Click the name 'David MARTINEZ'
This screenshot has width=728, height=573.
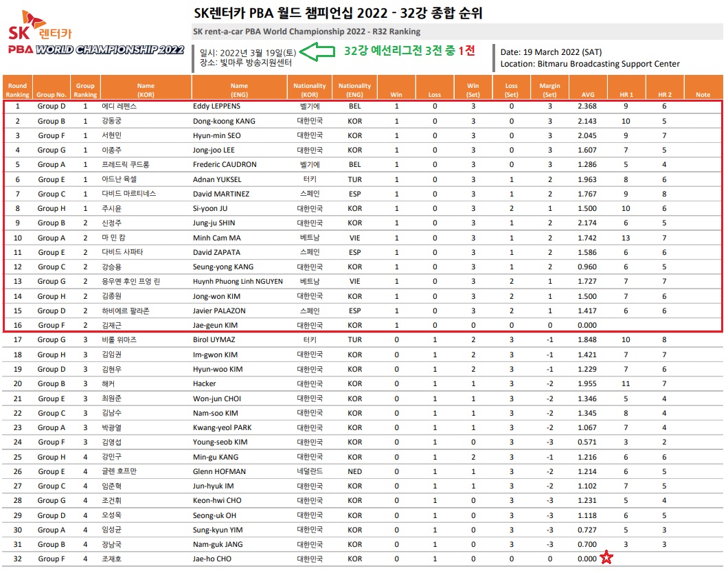221,194
